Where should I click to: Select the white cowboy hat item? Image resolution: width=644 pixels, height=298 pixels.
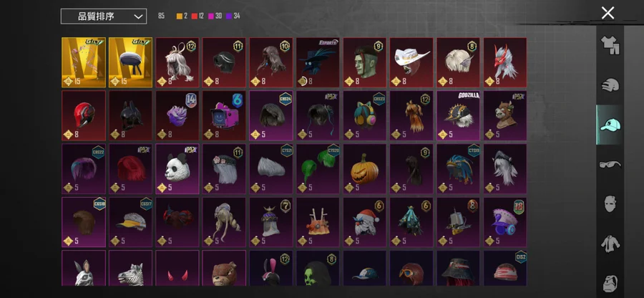411,62
